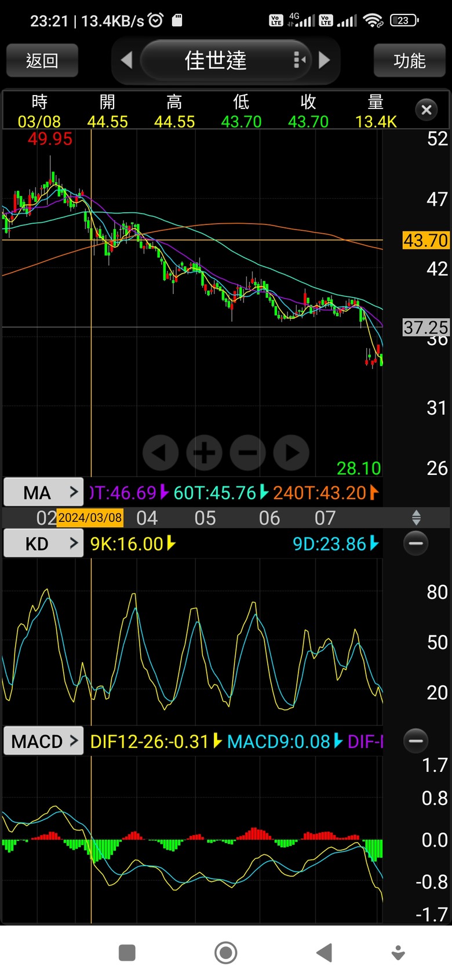This screenshot has width=452, height=980.
Task: Tap the 佳世達 stock title
Action: pyautogui.click(x=216, y=60)
